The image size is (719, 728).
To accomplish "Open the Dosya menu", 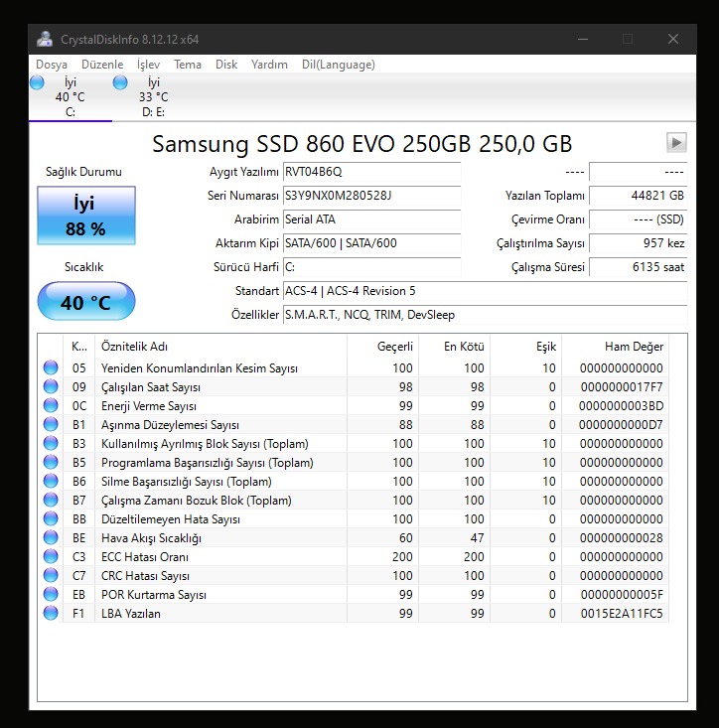I will (52, 65).
